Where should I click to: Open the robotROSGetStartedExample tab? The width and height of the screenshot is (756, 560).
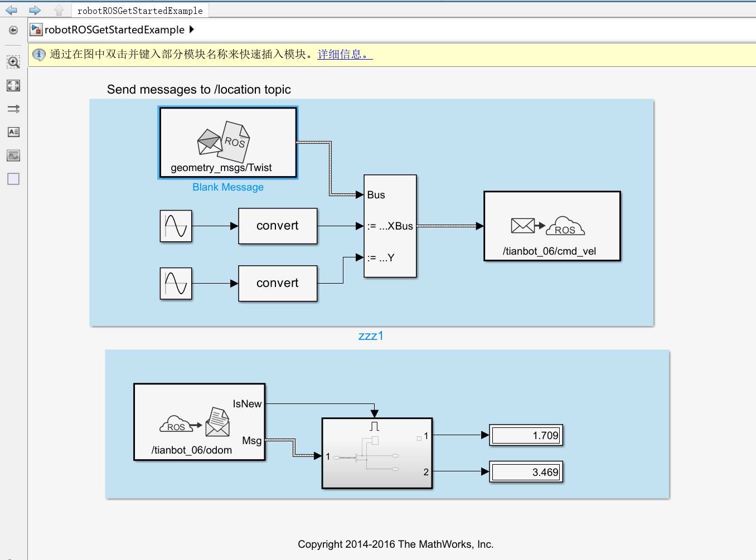click(140, 11)
